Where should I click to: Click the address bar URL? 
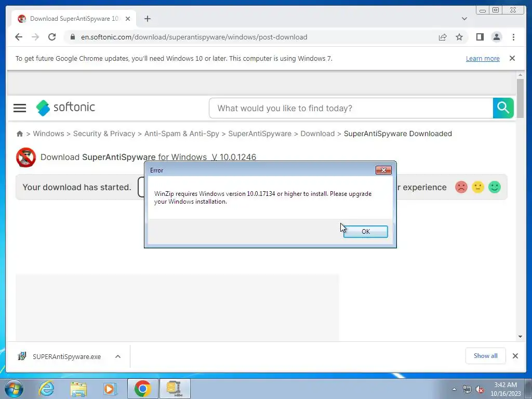(194, 37)
